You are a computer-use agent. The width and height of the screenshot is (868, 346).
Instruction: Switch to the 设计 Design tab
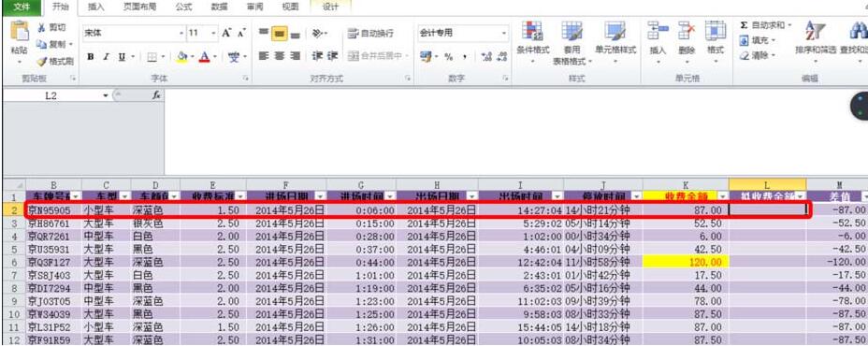tap(330, 7)
